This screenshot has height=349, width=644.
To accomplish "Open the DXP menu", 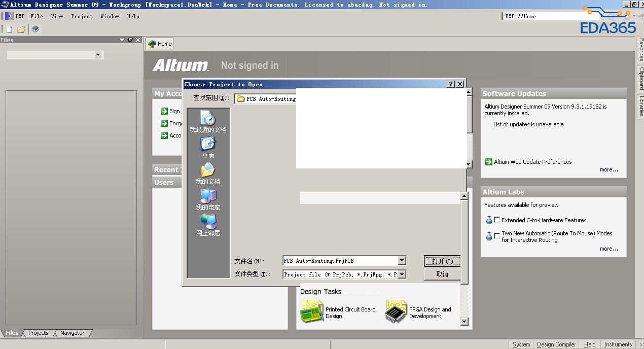I will click(20, 16).
